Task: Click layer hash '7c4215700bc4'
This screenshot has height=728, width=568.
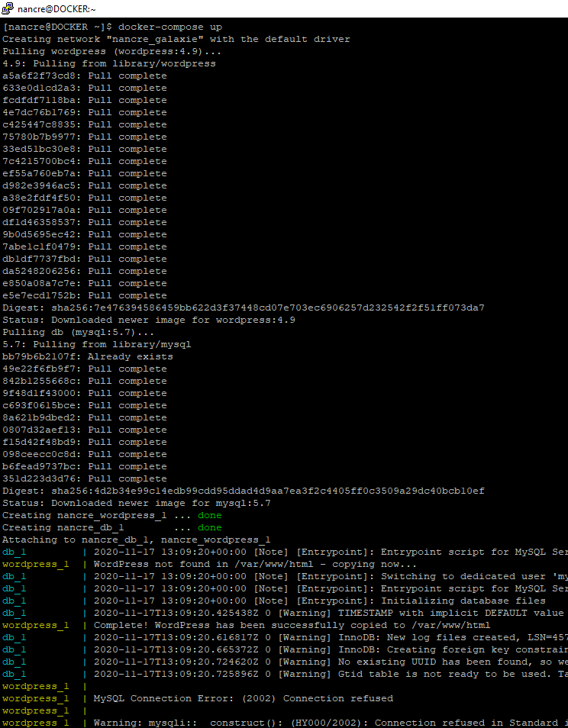Action: [38, 161]
